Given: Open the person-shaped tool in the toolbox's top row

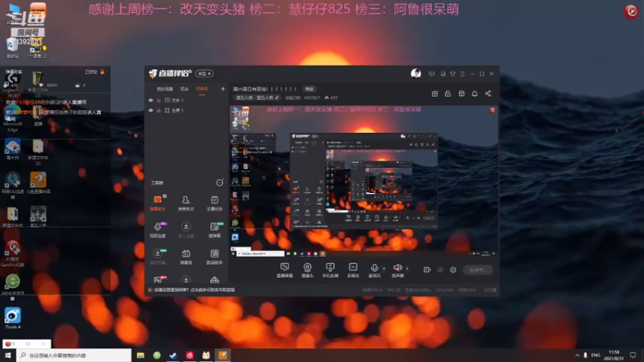Looking at the screenshot, I should [186, 204].
